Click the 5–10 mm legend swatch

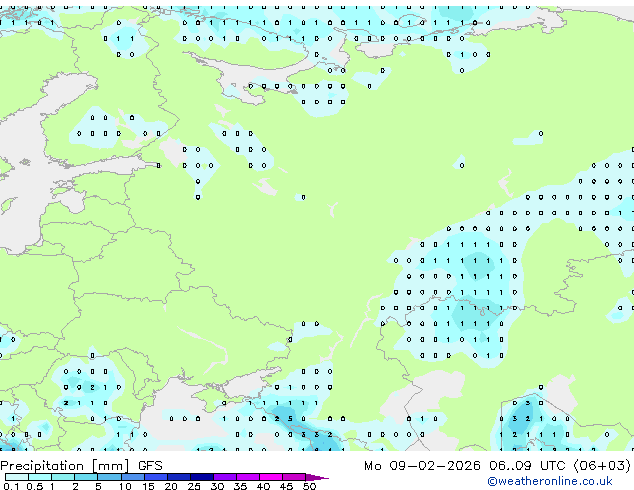[109, 477]
